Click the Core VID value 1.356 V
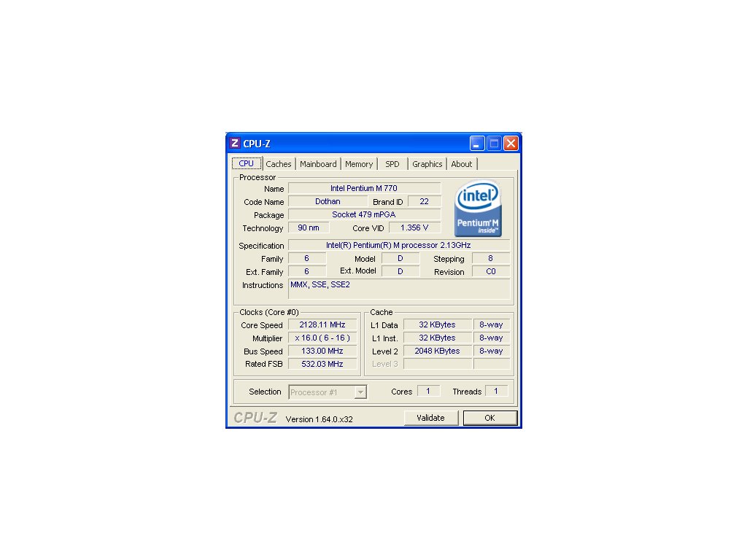 414,227
